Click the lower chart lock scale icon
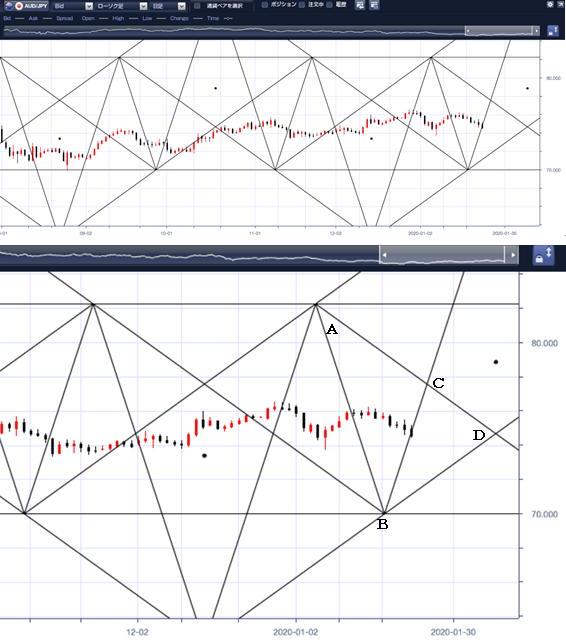Viewport: 566px width, 642px height. pyautogui.click(x=543, y=255)
